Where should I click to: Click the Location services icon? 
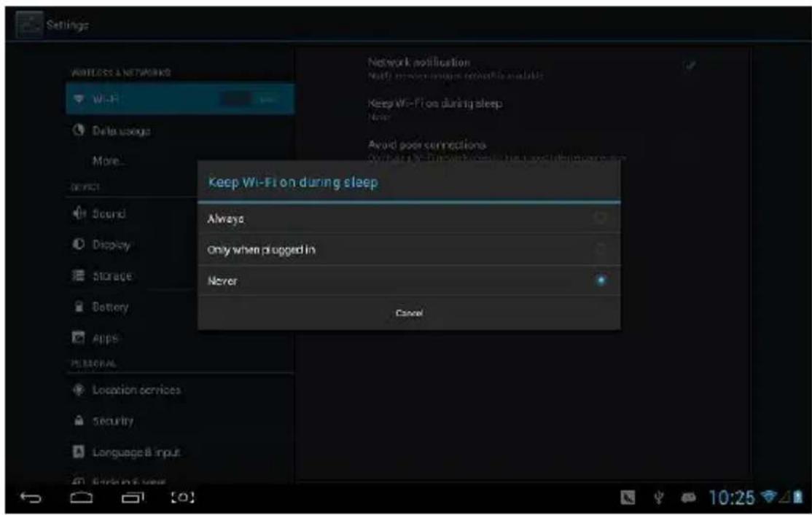78,389
